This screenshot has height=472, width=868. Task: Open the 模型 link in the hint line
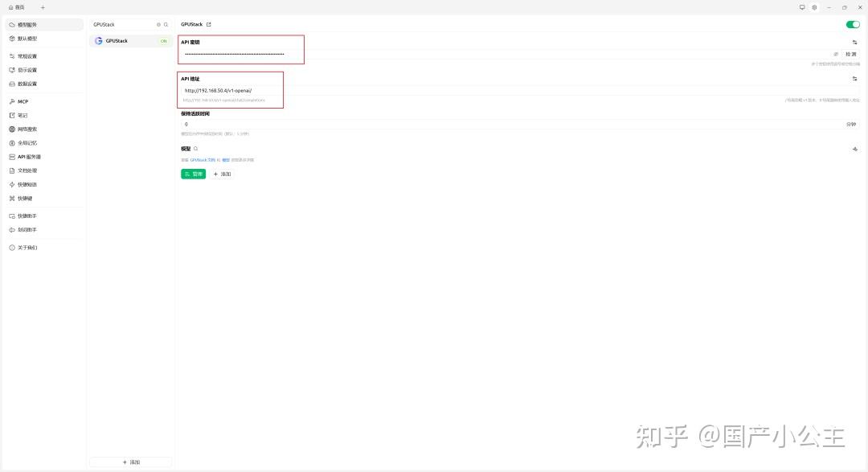226,160
